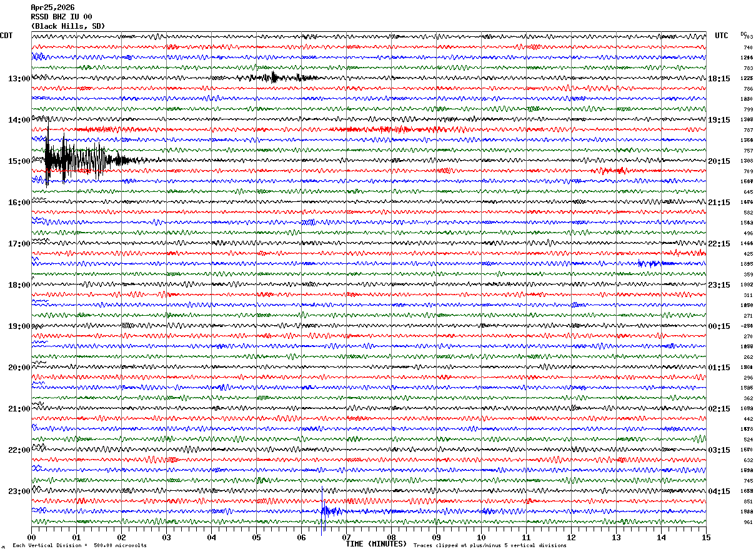This screenshot has width=756, height=554.
Task: Click the vertical division 500.00 microvolts note
Action: pos(79,545)
